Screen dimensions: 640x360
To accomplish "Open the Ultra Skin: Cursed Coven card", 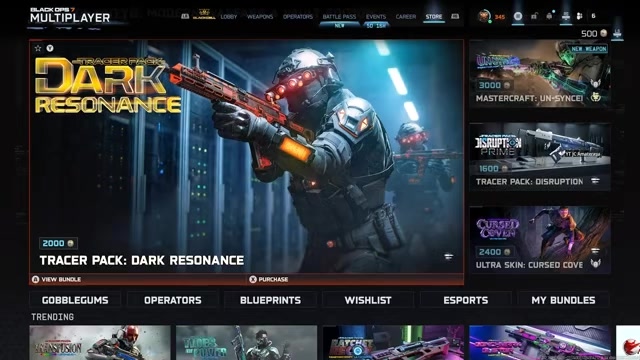I will point(540,240).
